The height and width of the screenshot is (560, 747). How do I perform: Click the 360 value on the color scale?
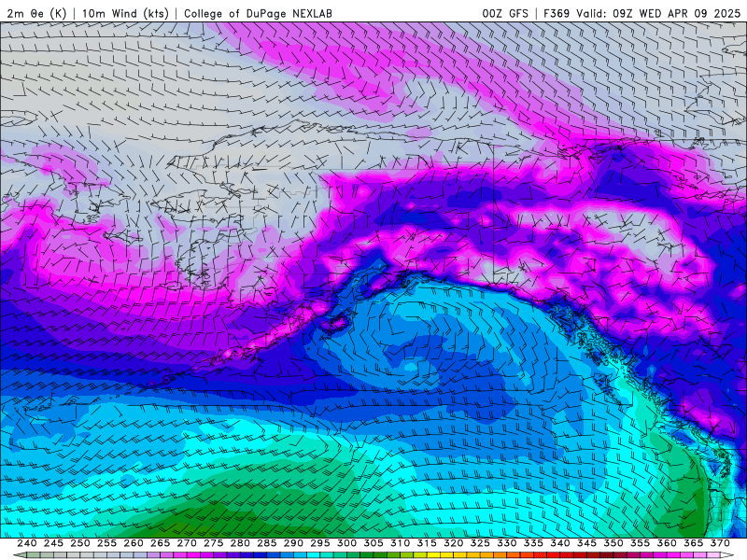pos(667,543)
